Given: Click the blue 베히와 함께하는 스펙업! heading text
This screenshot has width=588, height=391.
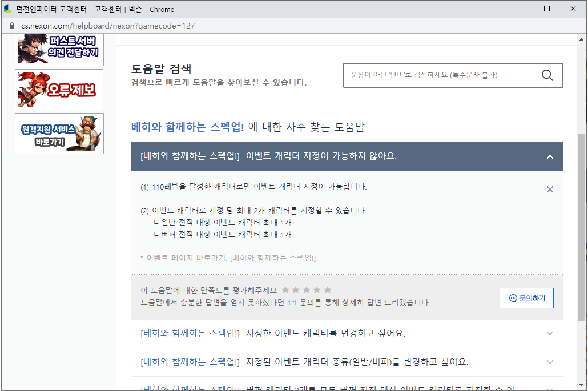Looking at the screenshot, I should (x=187, y=127).
